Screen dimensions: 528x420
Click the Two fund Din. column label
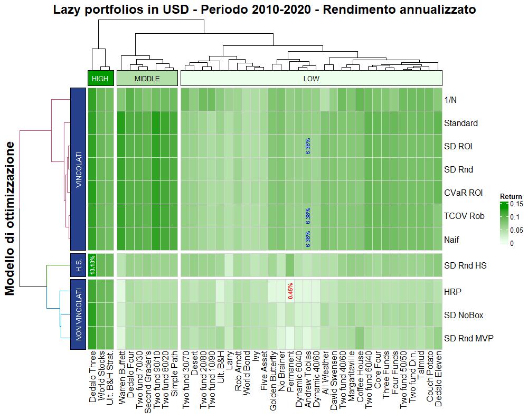[412, 377]
